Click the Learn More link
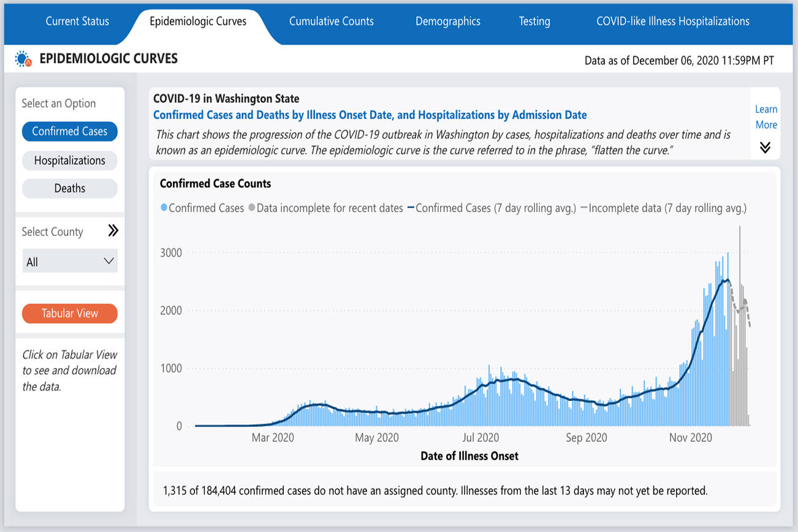This screenshot has height=532, width=798. 766,117
